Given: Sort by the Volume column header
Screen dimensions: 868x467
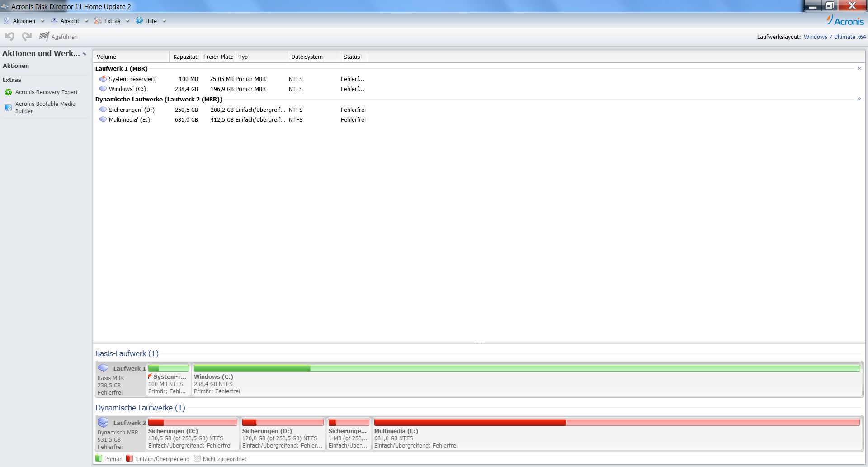Looking at the screenshot, I should coord(131,57).
